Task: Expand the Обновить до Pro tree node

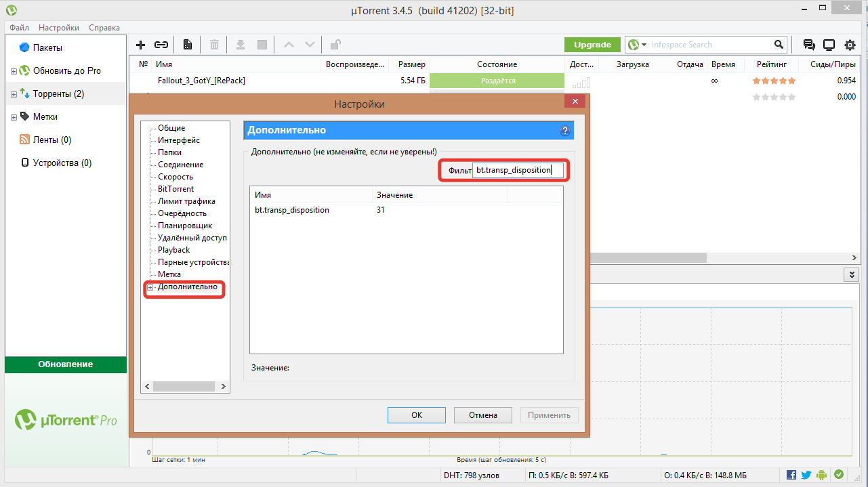Action: 14,71
